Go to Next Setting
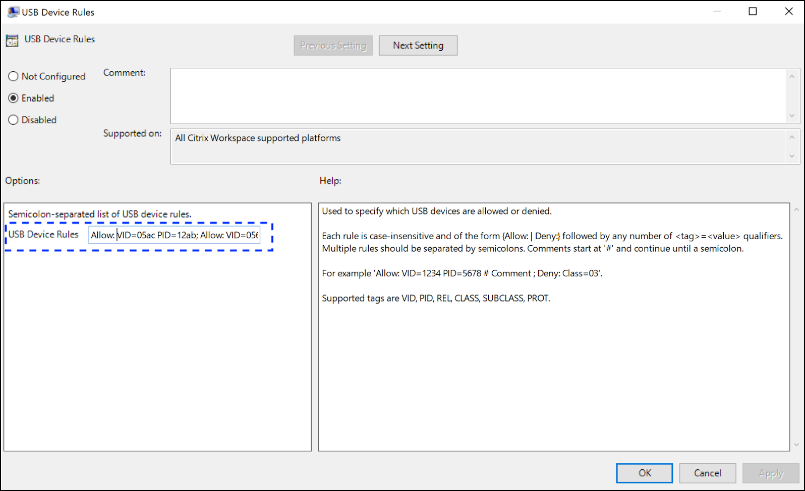 [x=417, y=45]
